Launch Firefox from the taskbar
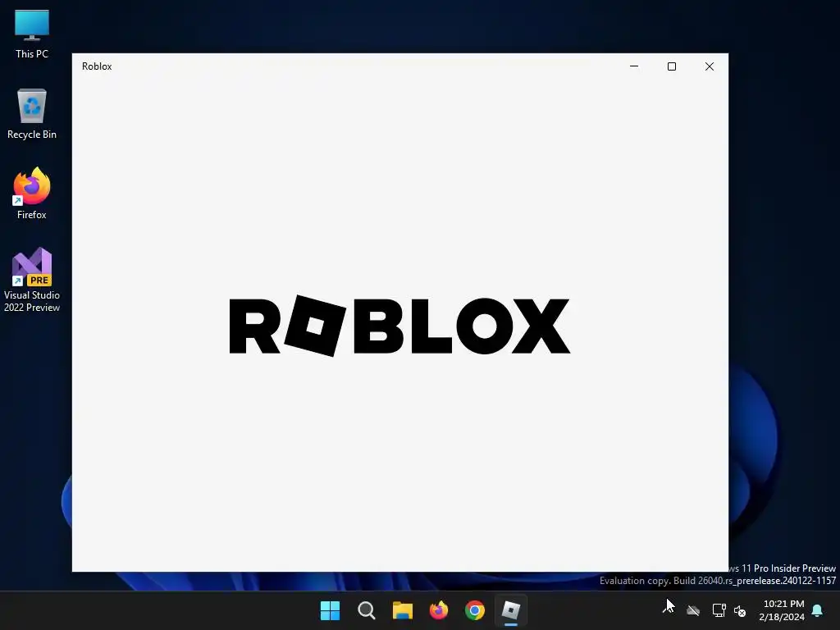The width and height of the screenshot is (840, 630). coord(439,610)
